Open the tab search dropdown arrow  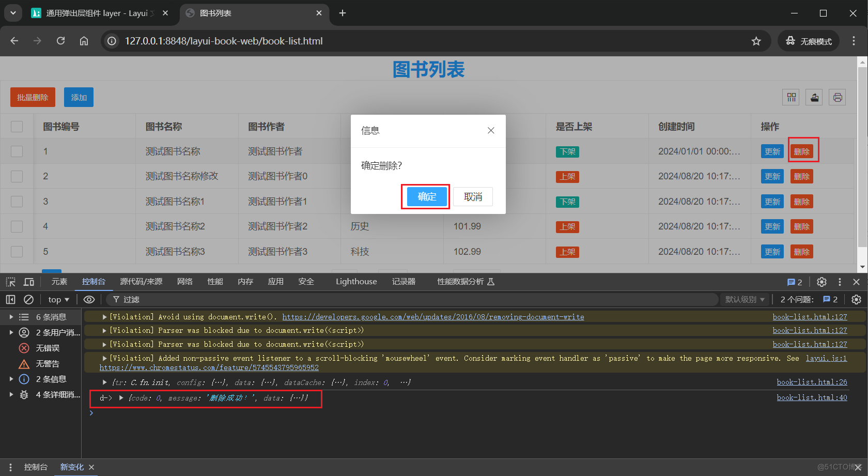tap(13, 13)
